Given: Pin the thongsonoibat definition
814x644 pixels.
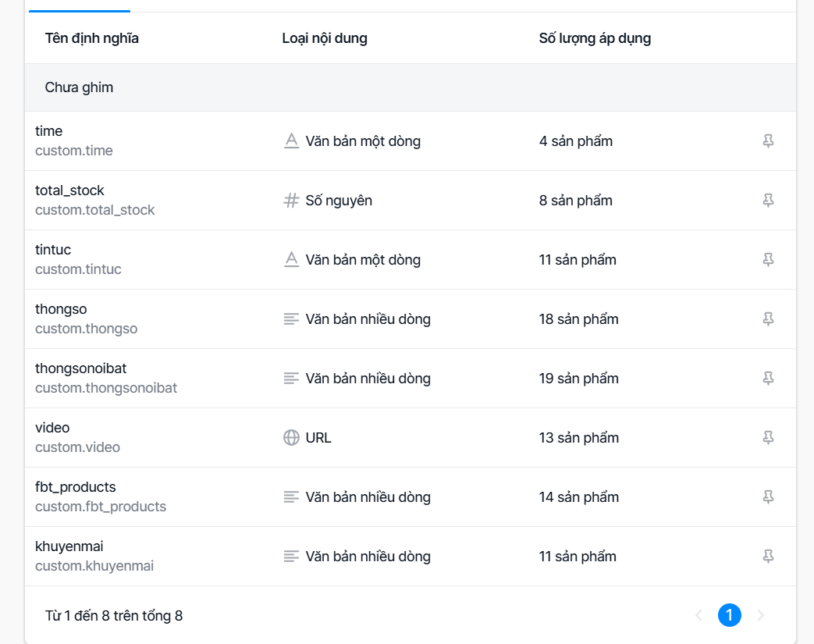Looking at the screenshot, I should click(x=768, y=378).
